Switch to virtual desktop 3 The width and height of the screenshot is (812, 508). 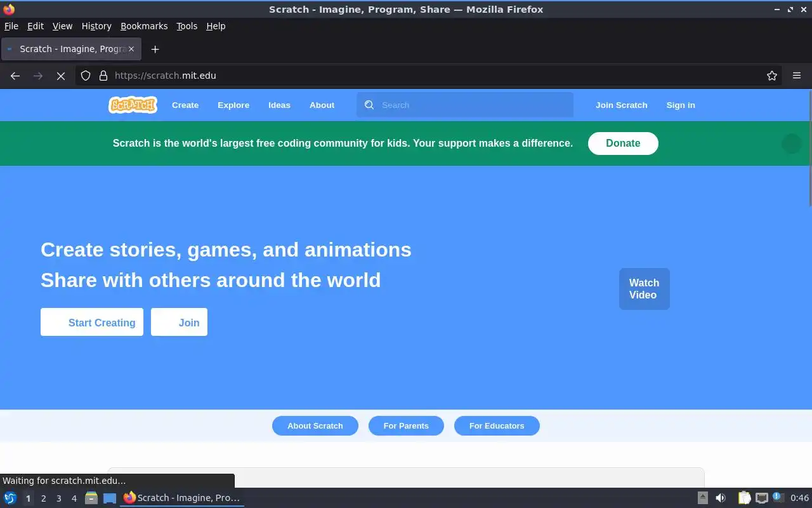[x=59, y=498]
